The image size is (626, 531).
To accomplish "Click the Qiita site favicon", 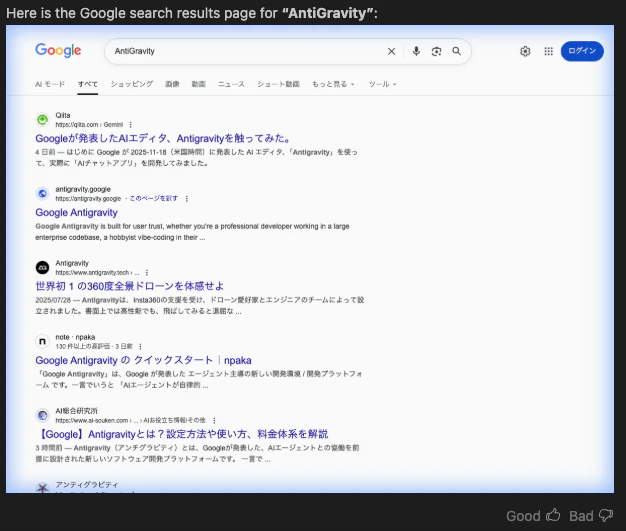I will [42, 120].
